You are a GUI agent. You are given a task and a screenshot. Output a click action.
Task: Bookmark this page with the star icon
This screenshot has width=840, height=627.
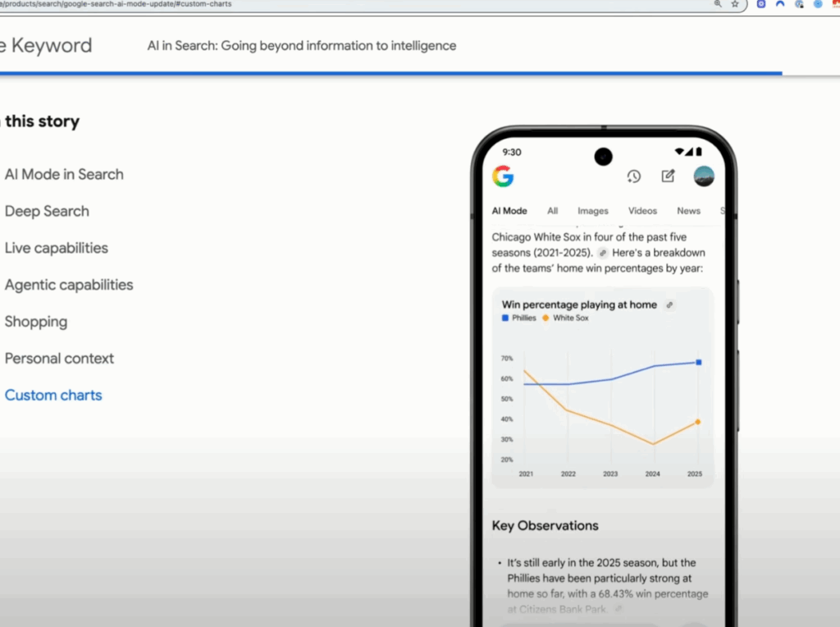click(x=735, y=4)
